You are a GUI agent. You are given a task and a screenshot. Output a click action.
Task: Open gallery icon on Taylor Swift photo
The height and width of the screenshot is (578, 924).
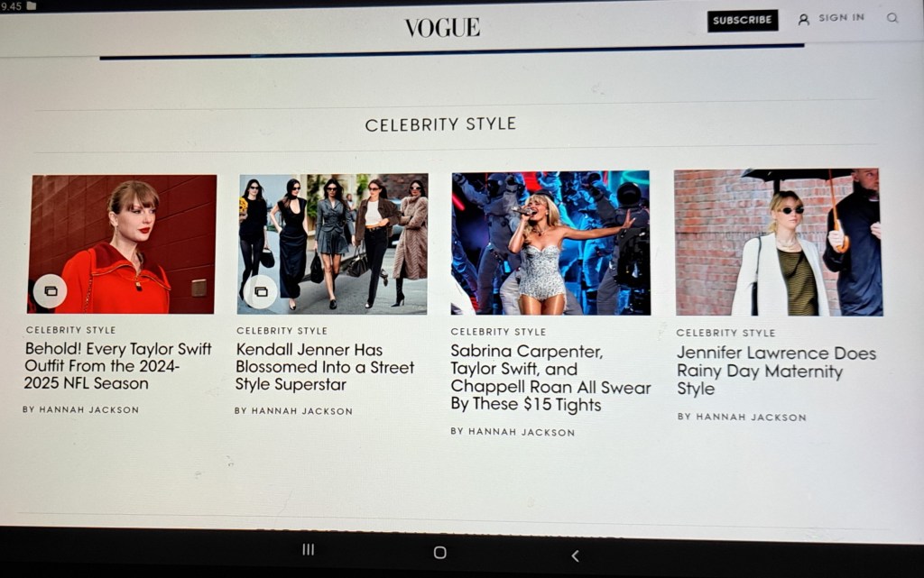[51, 290]
